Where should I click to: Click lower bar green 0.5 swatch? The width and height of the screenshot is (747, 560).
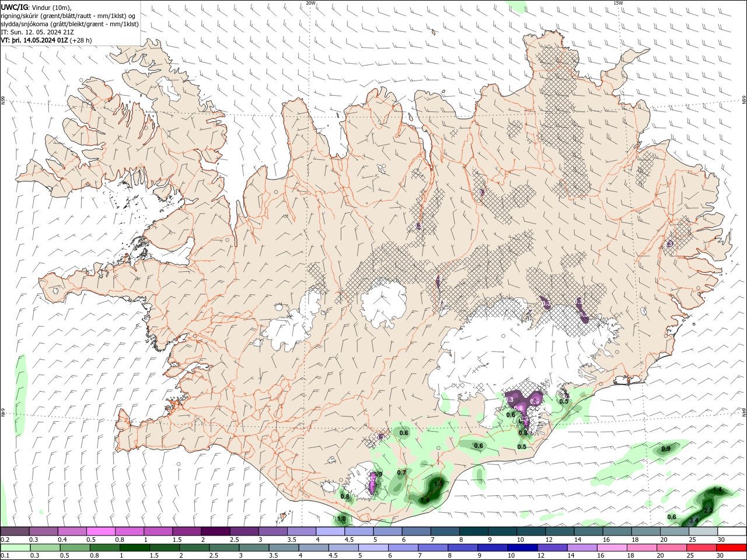coord(75,548)
